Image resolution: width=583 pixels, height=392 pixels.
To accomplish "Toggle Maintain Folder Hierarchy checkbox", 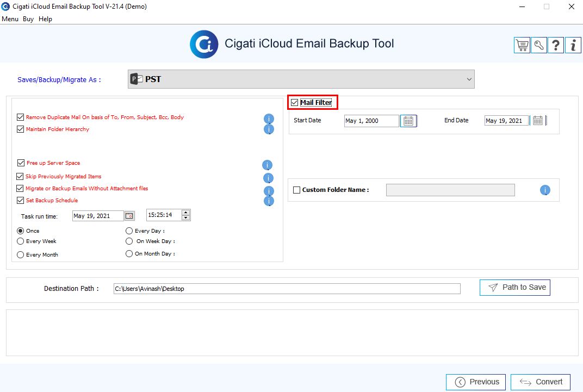I will tap(21, 129).
